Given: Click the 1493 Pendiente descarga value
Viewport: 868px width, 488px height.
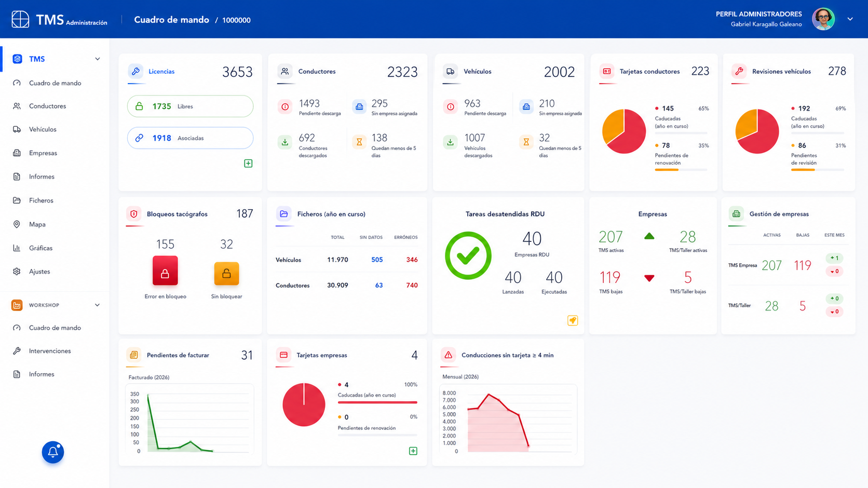Looking at the screenshot, I should (309, 103).
